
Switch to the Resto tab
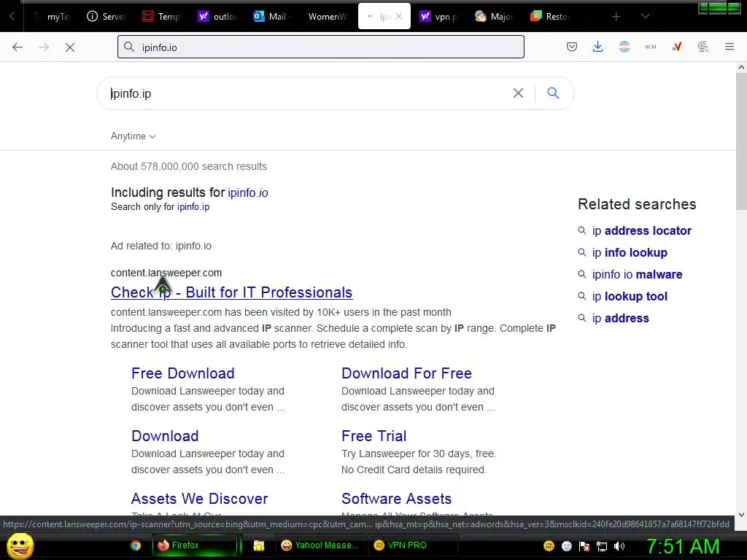[x=550, y=16]
